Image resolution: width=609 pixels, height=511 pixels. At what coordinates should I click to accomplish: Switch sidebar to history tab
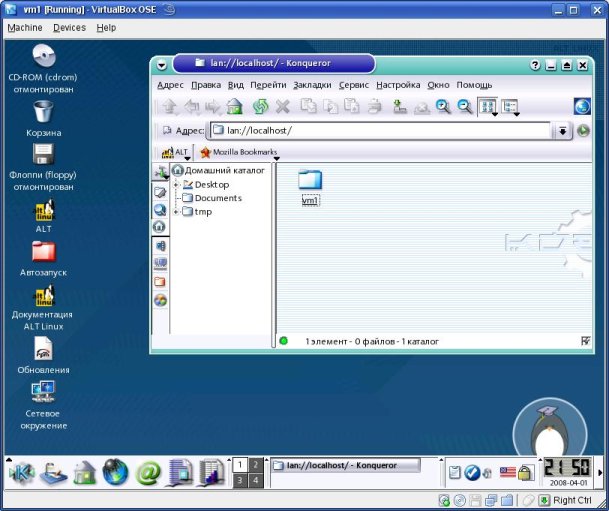(x=160, y=210)
